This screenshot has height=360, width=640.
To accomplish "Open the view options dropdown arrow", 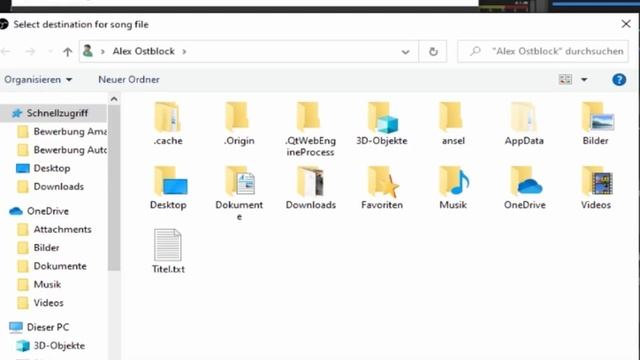I will point(584,80).
